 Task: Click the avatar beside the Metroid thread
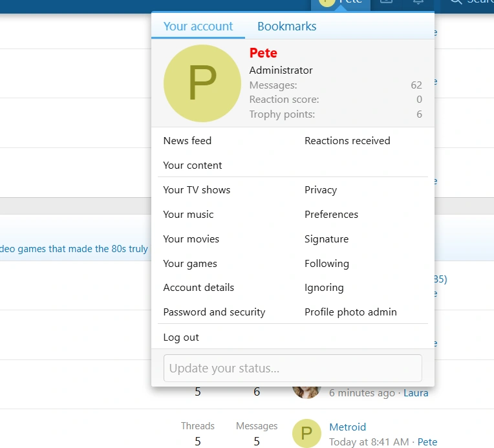(306, 433)
